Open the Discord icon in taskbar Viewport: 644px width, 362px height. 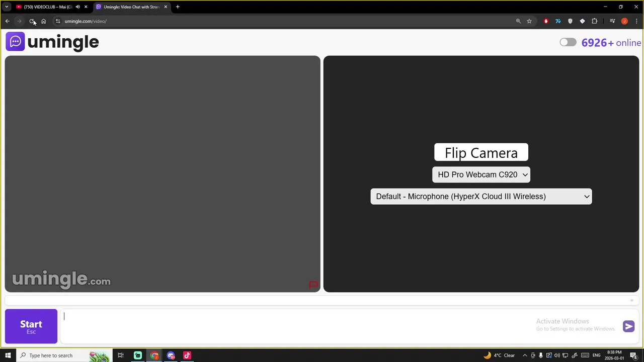coord(171,355)
